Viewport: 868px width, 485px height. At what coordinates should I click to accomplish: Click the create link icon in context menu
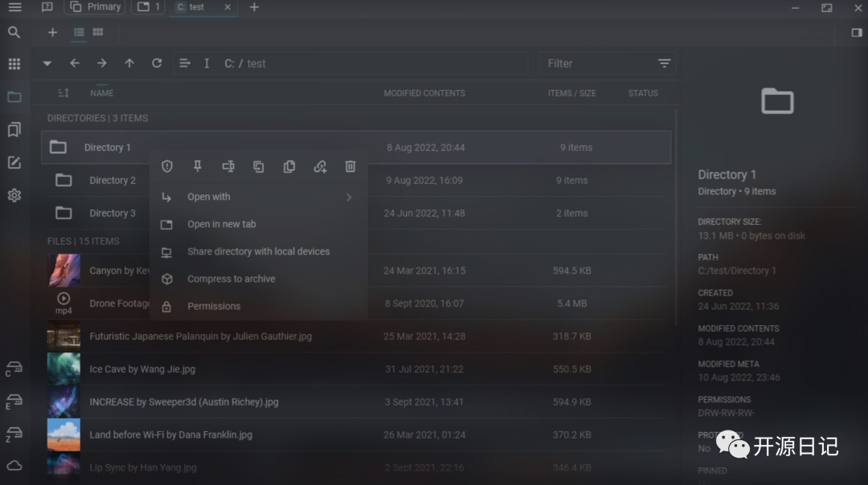click(320, 166)
